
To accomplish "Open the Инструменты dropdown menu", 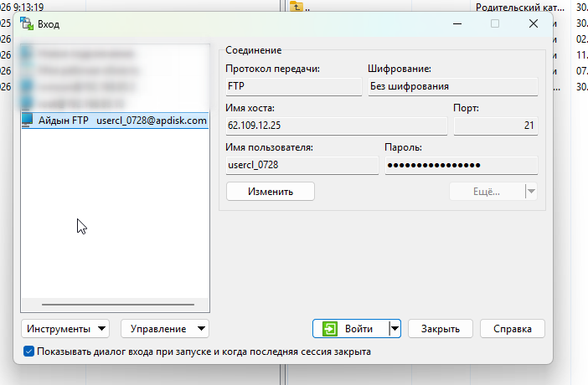I will (x=65, y=329).
